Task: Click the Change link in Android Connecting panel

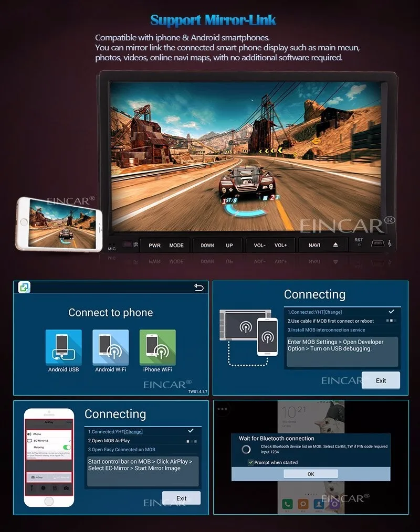Action: point(333,312)
